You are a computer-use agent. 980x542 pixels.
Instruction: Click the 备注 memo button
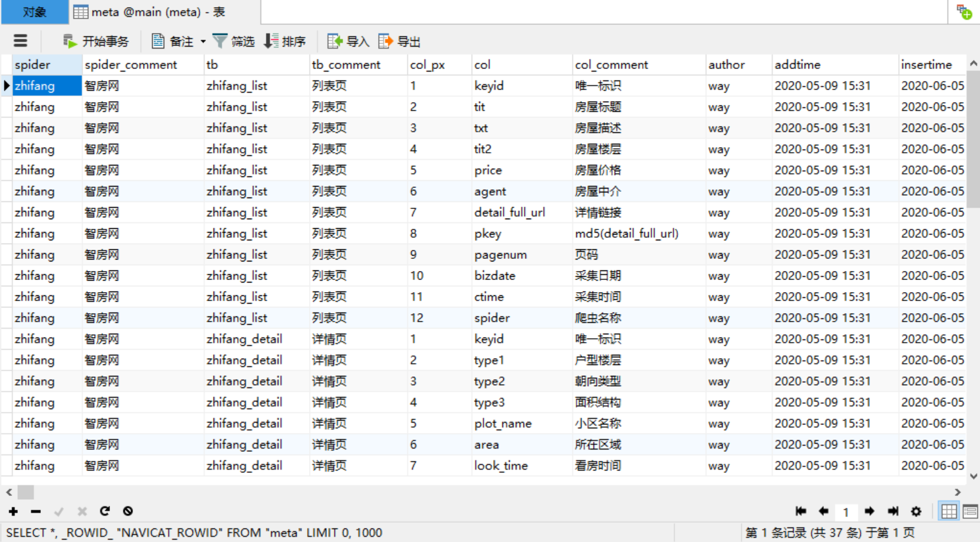(172, 42)
